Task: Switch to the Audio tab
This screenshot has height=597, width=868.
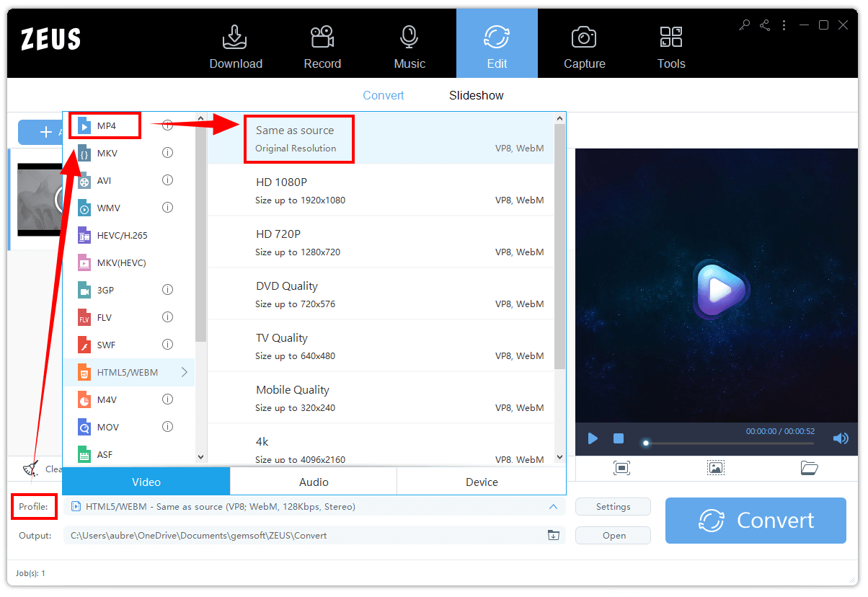Action: tap(314, 482)
